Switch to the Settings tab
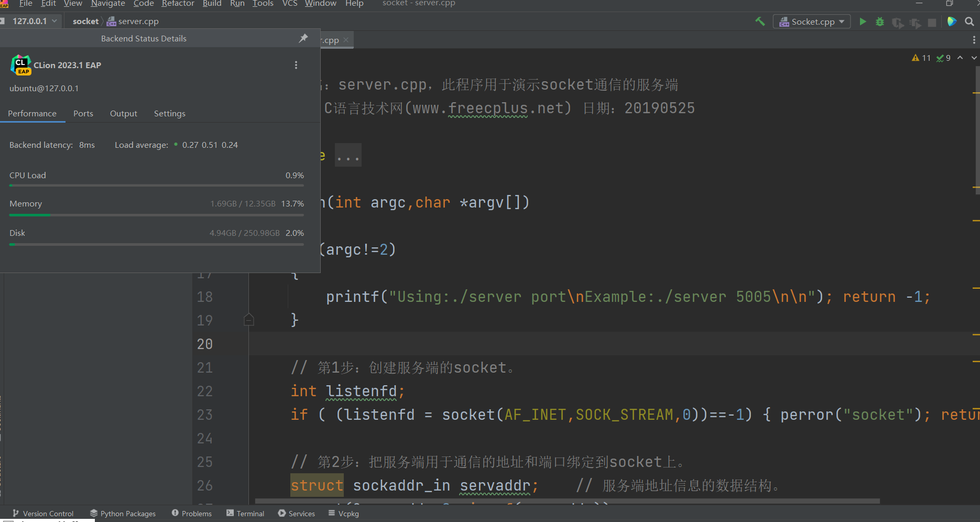Screen dimensions: 980x522 click(x=169, y=113)
